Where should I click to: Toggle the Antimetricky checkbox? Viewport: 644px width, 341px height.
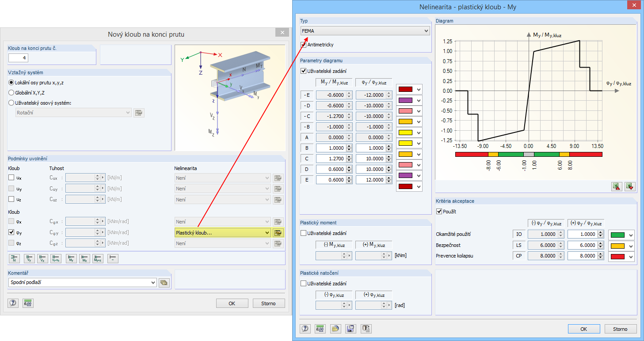coord(303,45)
